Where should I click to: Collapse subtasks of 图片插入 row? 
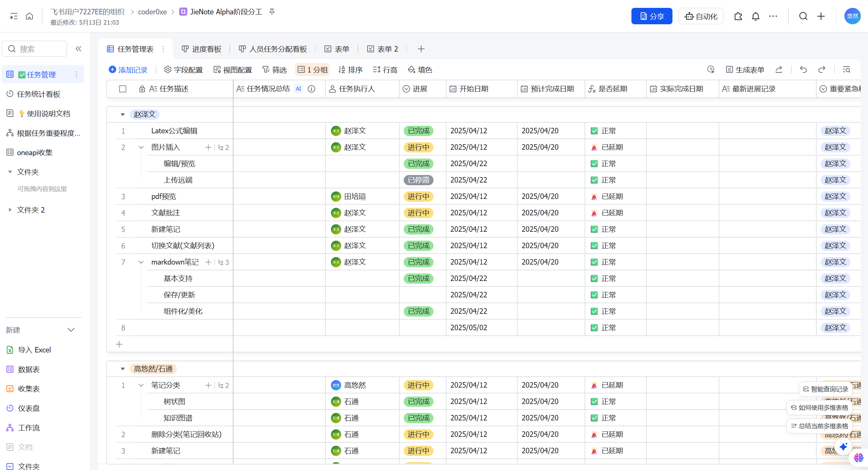tap(141, 147)
